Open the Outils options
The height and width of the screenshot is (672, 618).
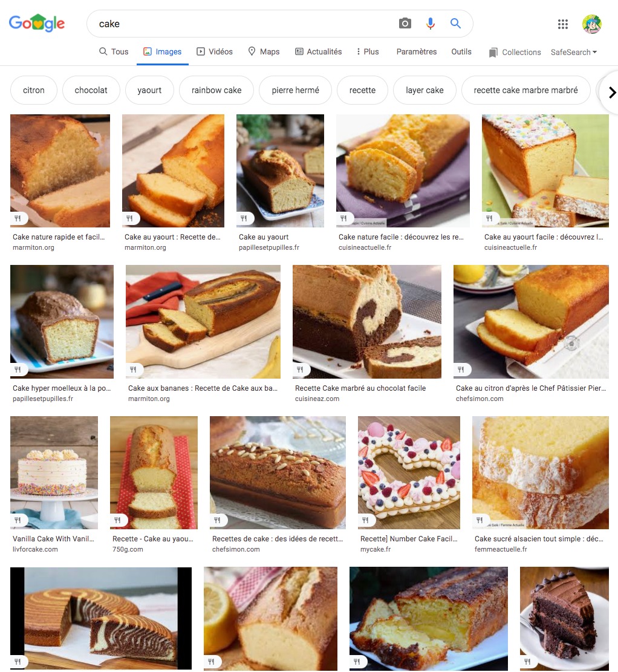point(461,52)
